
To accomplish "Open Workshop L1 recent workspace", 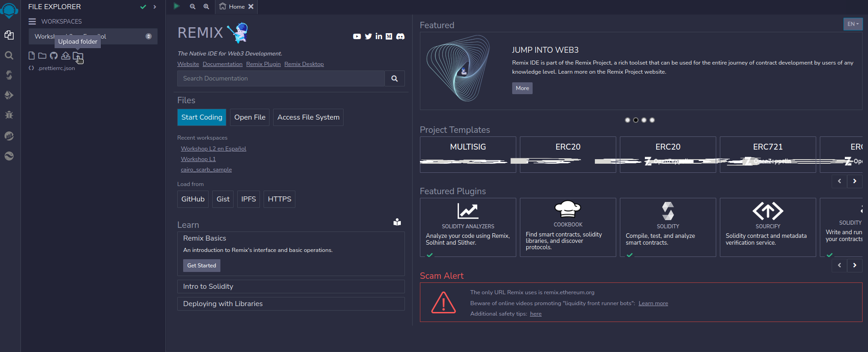I will 198,159.
